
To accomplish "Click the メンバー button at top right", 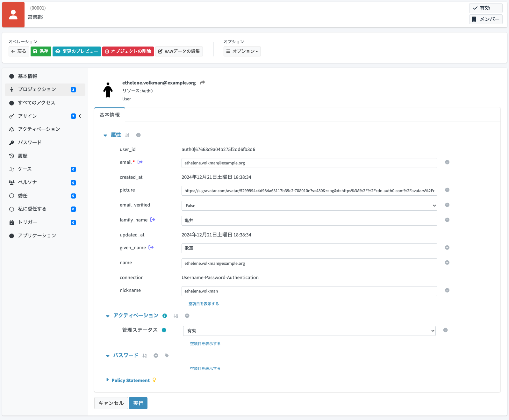I will 486,19.
